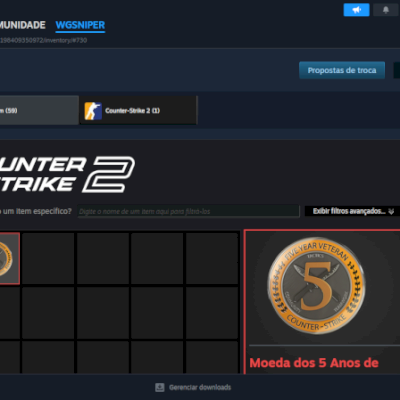Click the Propostas de troca button
Screen dimensions: 400x400
(342, 70)
